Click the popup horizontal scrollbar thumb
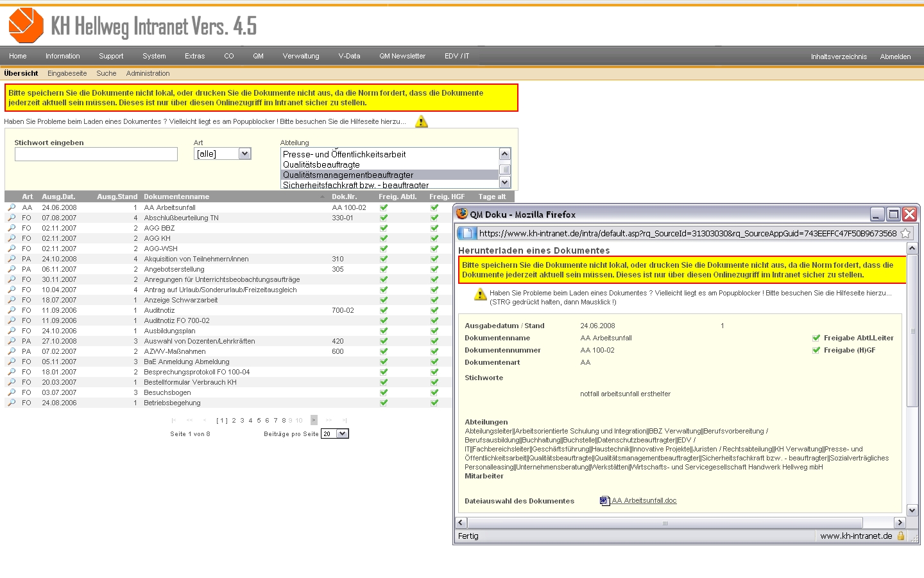 click(x=665, y=523)
